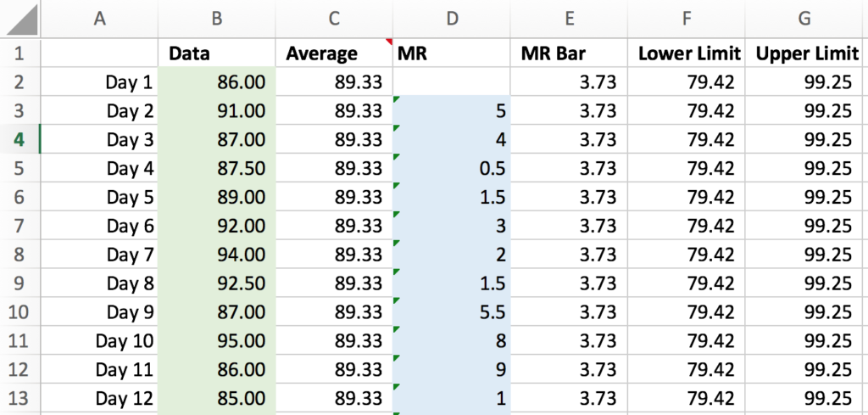The image size is (868, 415).
Task: Click the MR value 8
Action: click(x=452, y=340)
